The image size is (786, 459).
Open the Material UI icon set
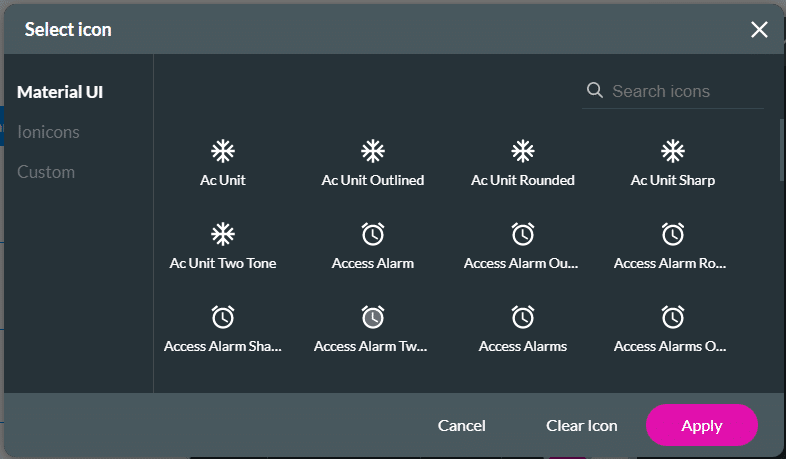click(x=60, y=92)
